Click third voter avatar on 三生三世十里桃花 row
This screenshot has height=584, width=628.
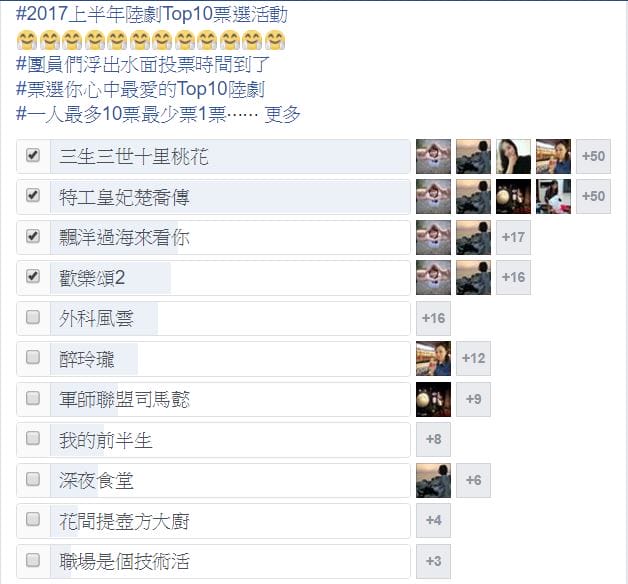(513, 156)
